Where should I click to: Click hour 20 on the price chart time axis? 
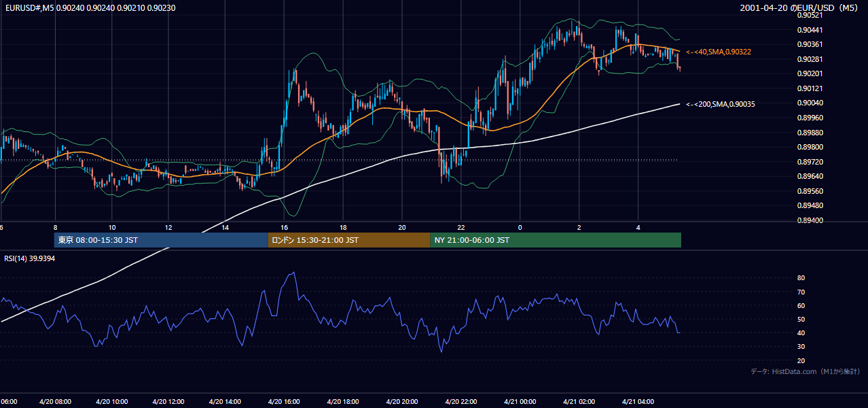click(402, 227)
